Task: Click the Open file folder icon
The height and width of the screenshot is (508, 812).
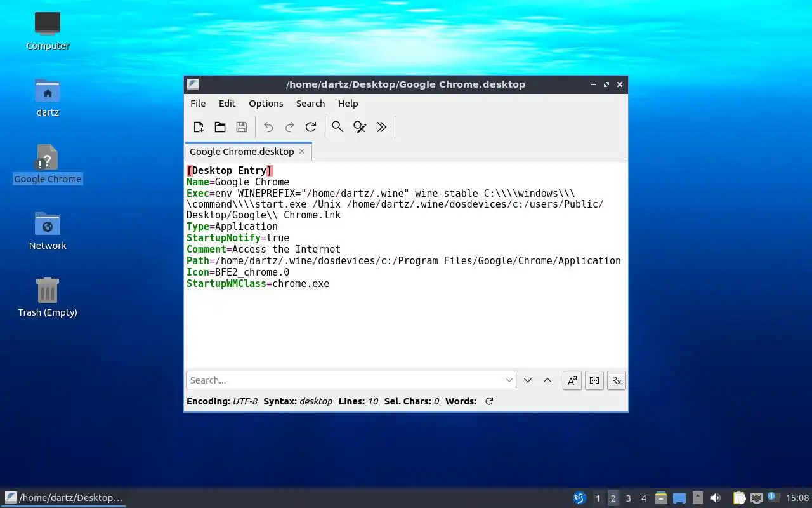Action: (220, 127)
